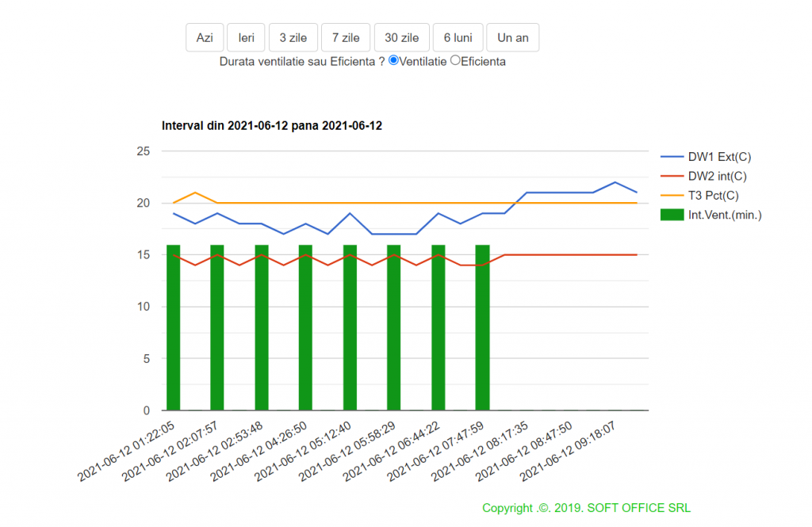
Task: Select the Ventilatie radio option
Action: 393,60
